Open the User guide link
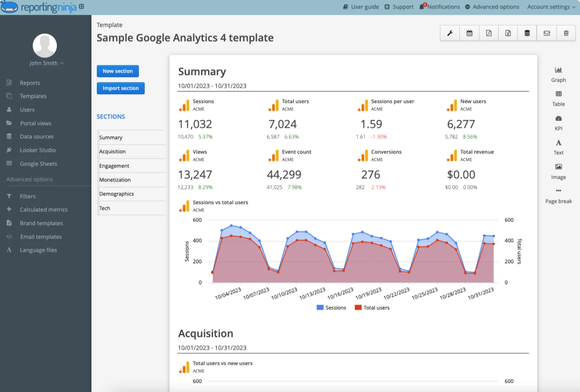Image resolution: width=580 pixels, height=392 pixels. point(361,7)
